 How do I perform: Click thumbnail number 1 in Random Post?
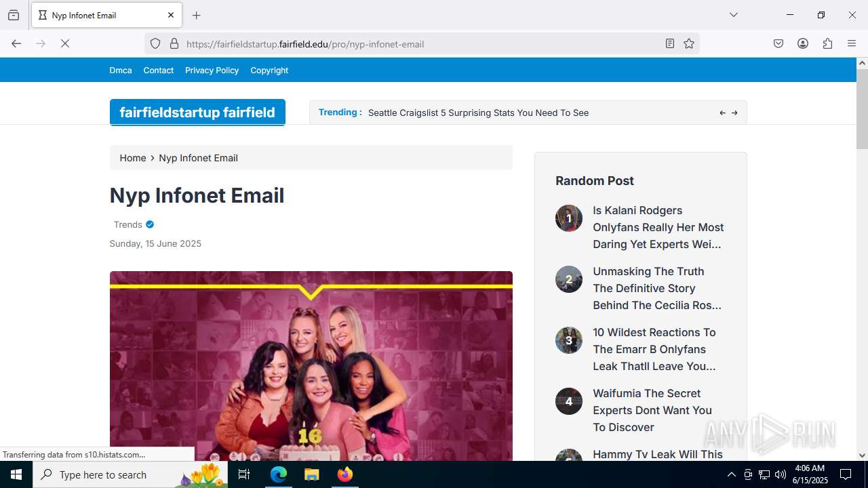tap(569, 218)
